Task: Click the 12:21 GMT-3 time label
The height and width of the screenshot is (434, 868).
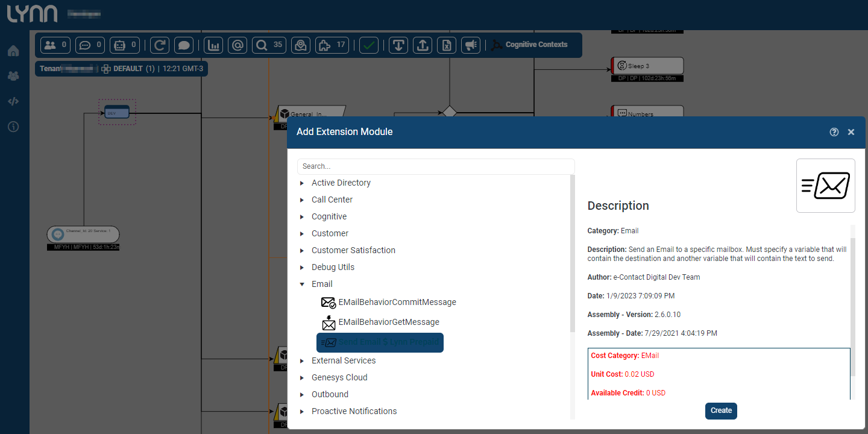Action: pyautogui.click(x=183, y=69)
